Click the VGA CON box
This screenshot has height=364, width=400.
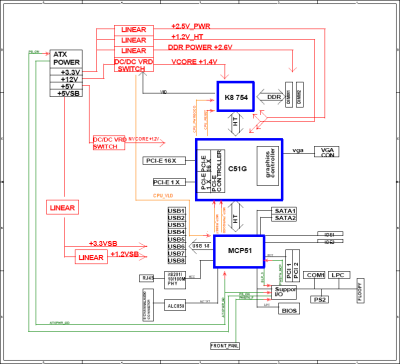[x=326, y=151]
